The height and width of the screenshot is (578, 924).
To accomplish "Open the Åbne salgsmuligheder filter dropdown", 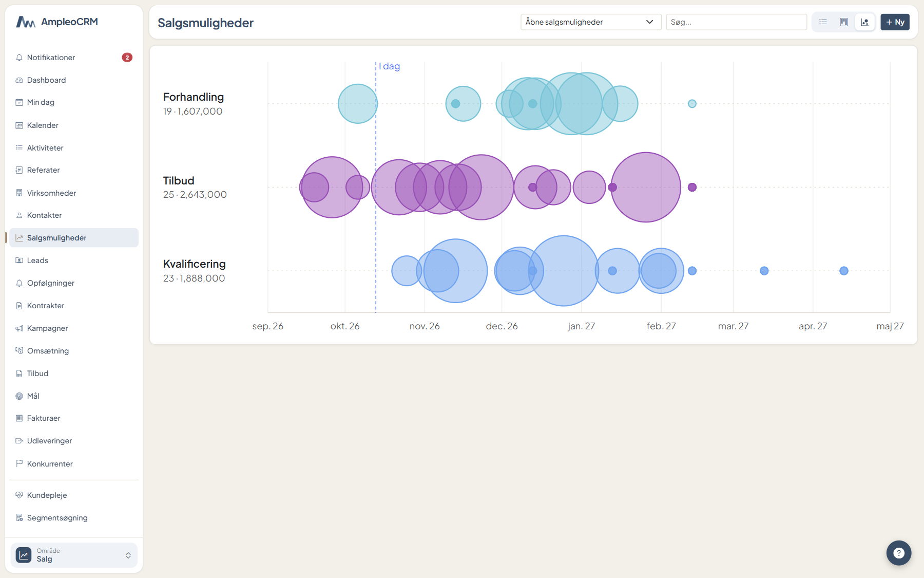I will click(x=591, y=22).
